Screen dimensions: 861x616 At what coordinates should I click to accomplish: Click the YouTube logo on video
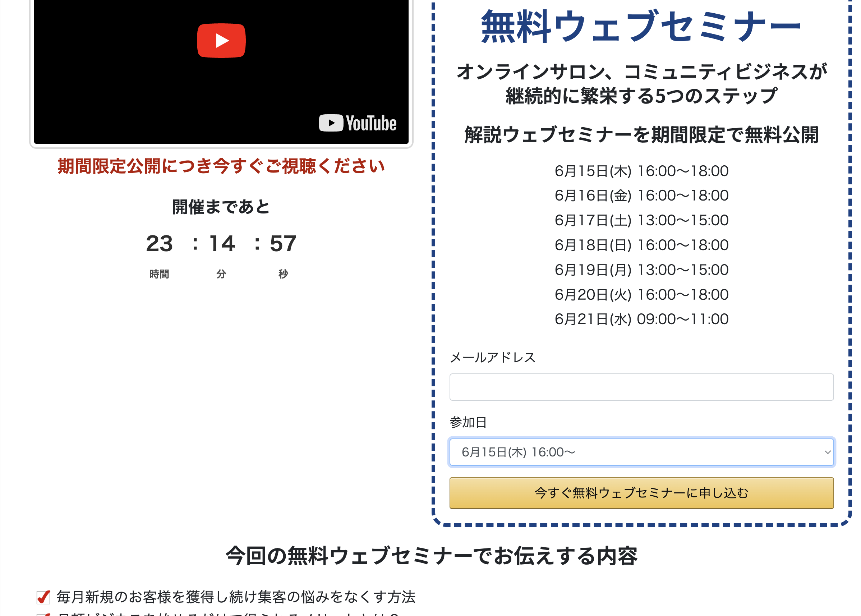point(357,123)
